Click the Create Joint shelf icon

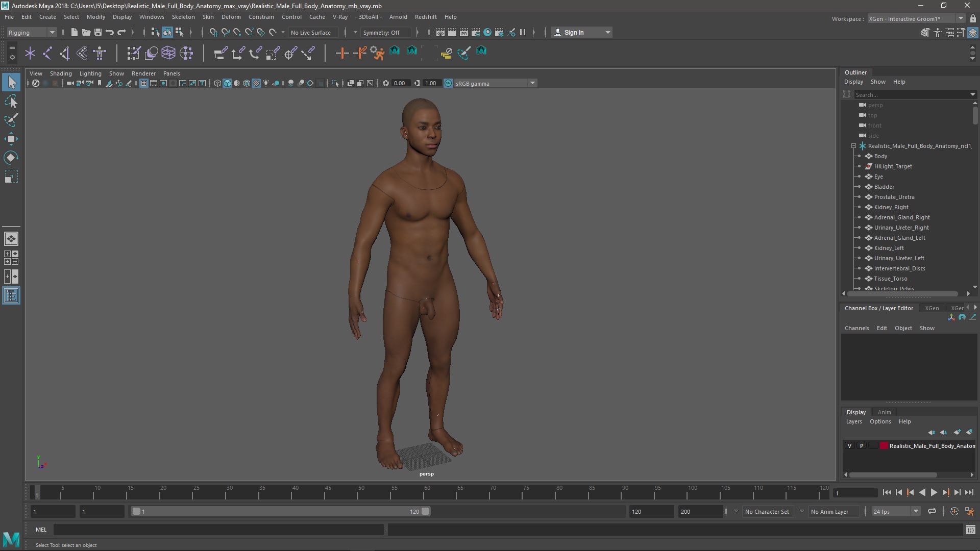47,53
